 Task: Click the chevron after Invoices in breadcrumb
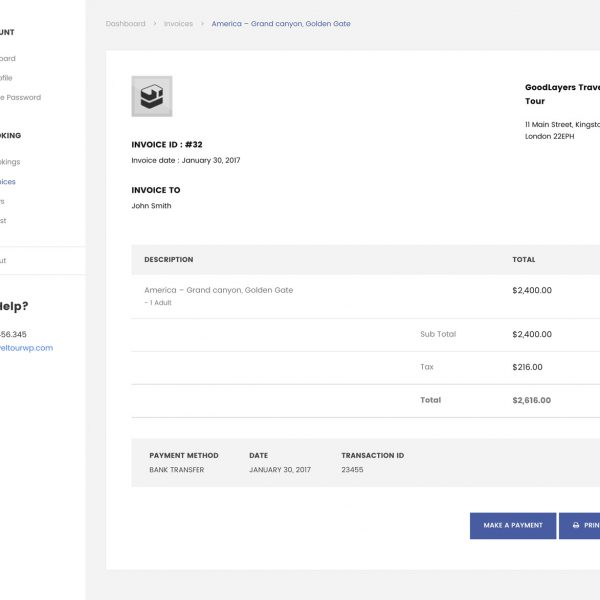tap(202, 24)
